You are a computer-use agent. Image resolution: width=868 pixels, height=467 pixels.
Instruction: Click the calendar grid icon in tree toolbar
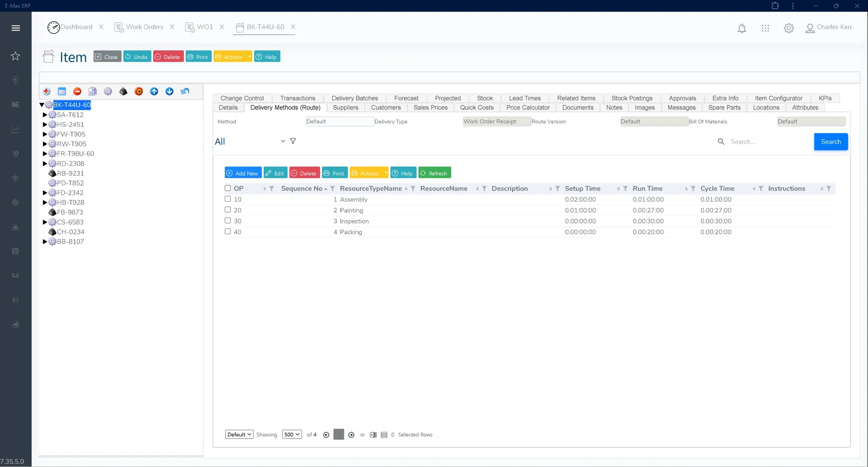[62, 91]
